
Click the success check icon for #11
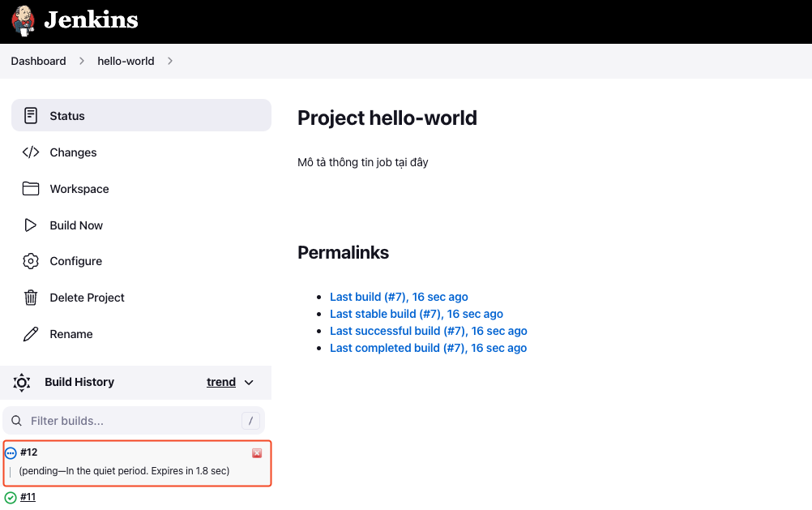click(11, 498)
